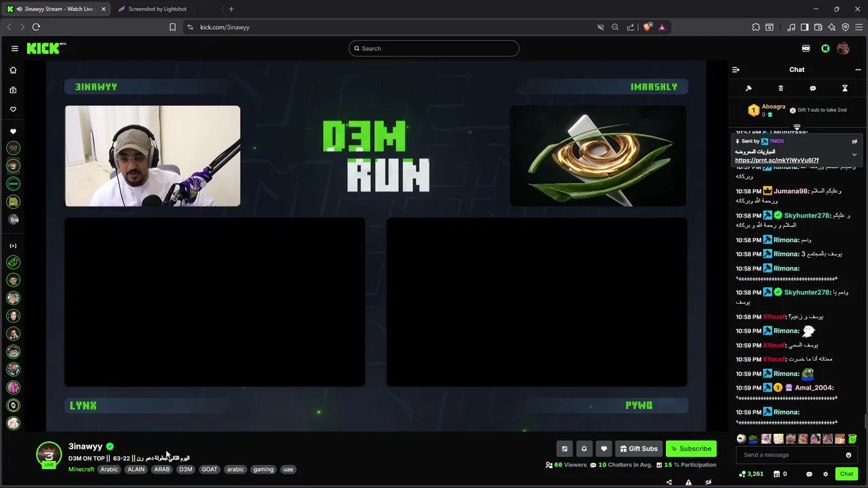Click the uae tag
Screen dimensions: 868x488
pos(288,469)
